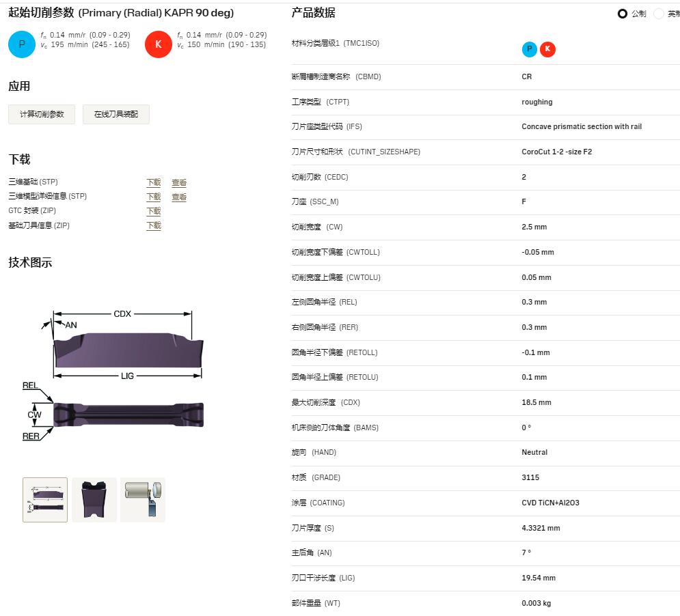
Task: Click the CoroCut 1-2 -size F2 value
Action: 556,152
